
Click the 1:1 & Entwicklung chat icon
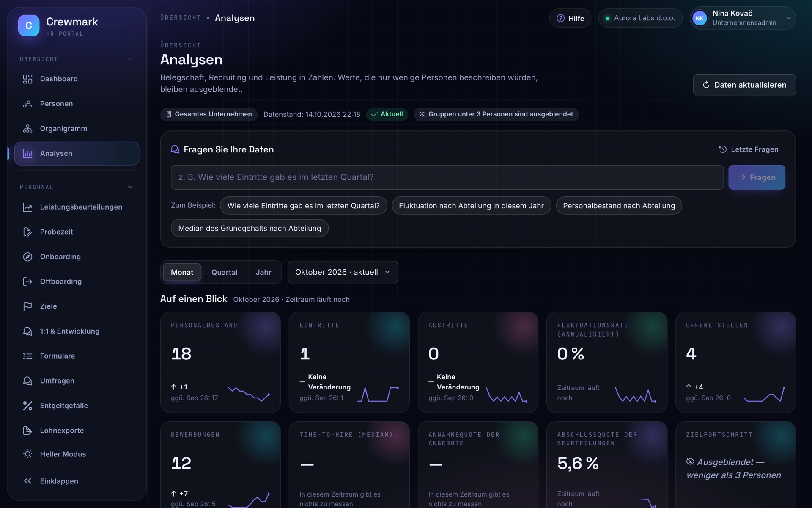(x=27, y=331)
